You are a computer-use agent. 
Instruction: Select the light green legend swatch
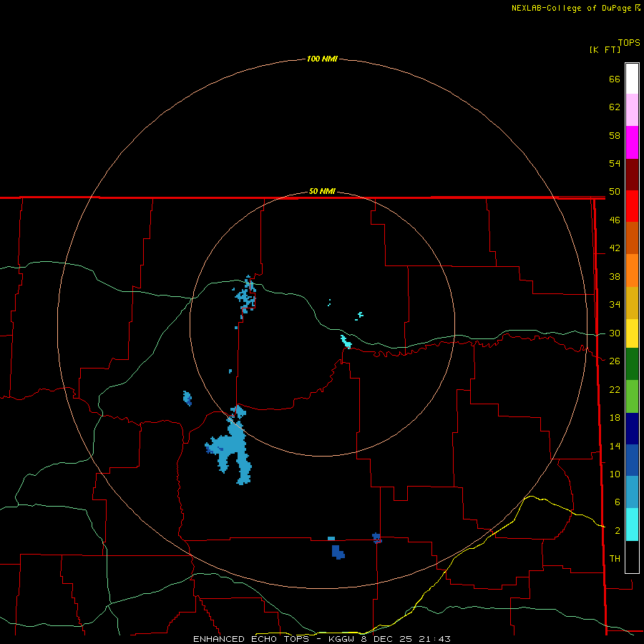click(x=632, y=396)
